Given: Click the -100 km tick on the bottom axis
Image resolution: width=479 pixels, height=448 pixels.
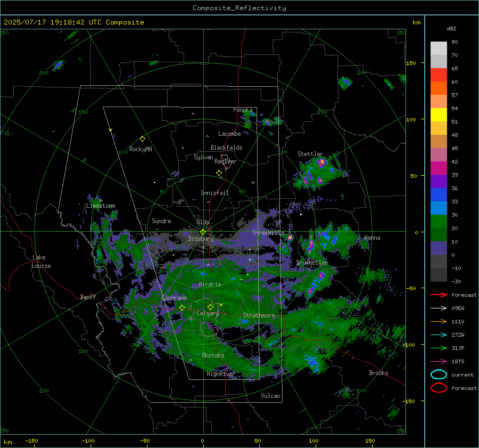Looking at the screenshot, I should [x=88, y=441].
